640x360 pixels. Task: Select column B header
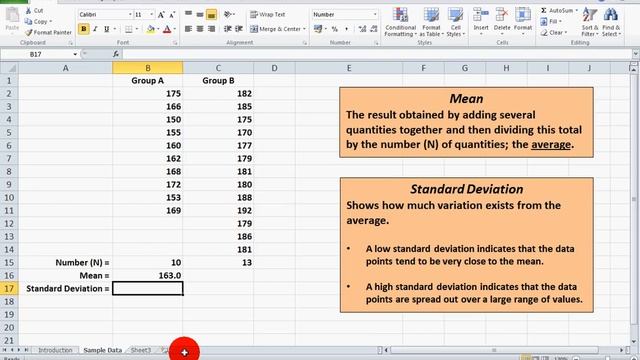148,68
